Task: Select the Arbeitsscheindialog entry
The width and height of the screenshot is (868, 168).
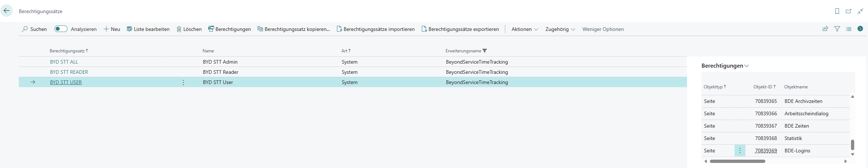Action: pos(806,113)
